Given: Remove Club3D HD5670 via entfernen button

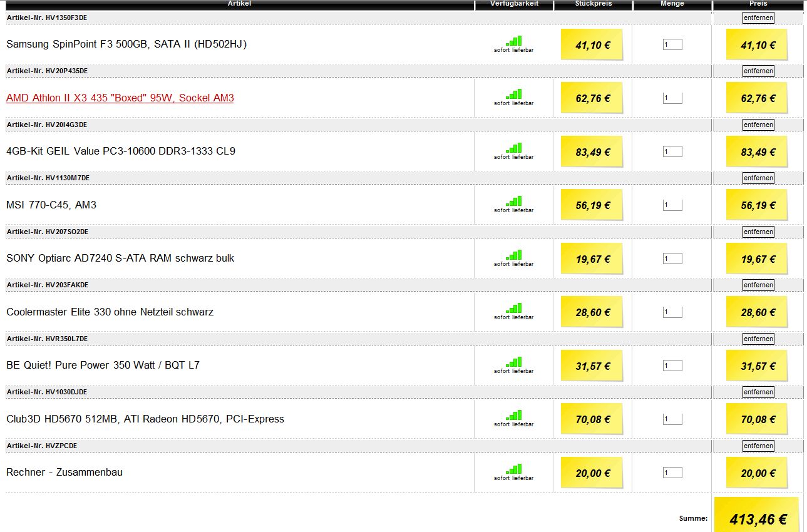Looking at the screenshot, I should [758, 392].
